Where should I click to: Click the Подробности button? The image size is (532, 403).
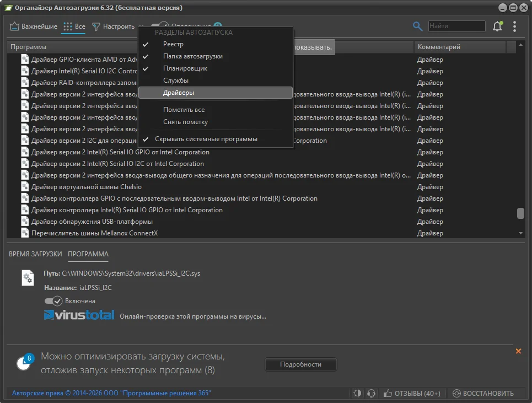(x=300, y=364)
